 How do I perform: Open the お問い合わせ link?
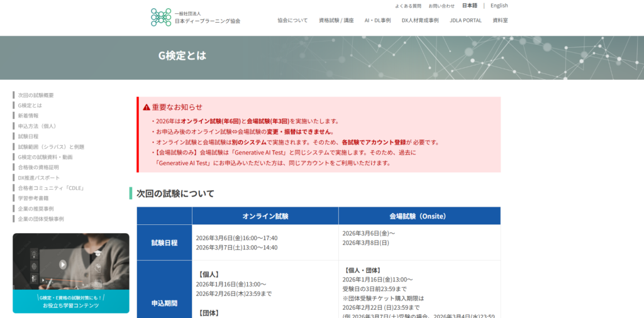[x=441, y=6]
